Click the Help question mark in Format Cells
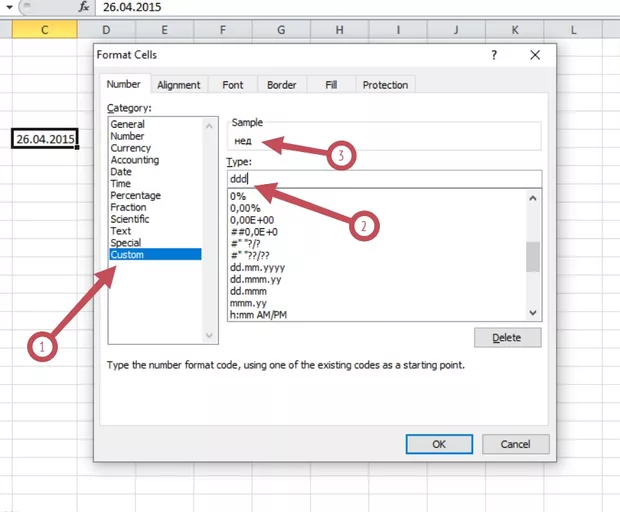Image resolution: width=620 pixels, height=512 pixels. (494, 55)
